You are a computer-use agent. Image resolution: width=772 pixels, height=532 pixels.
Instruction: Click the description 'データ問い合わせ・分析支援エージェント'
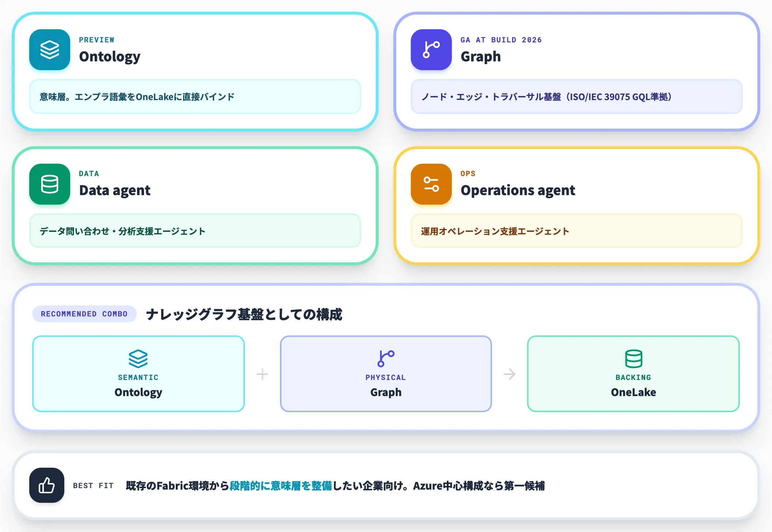point(122,231)
